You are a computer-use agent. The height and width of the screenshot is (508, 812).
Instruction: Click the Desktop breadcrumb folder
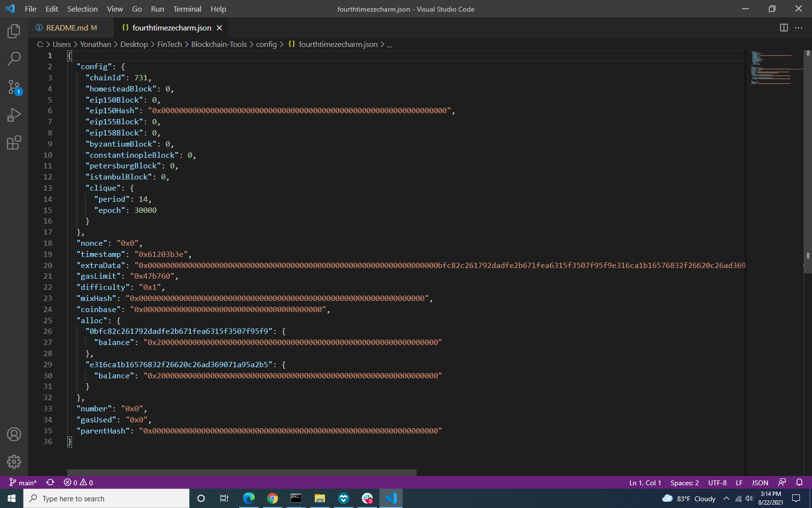[x=134, y=45]
